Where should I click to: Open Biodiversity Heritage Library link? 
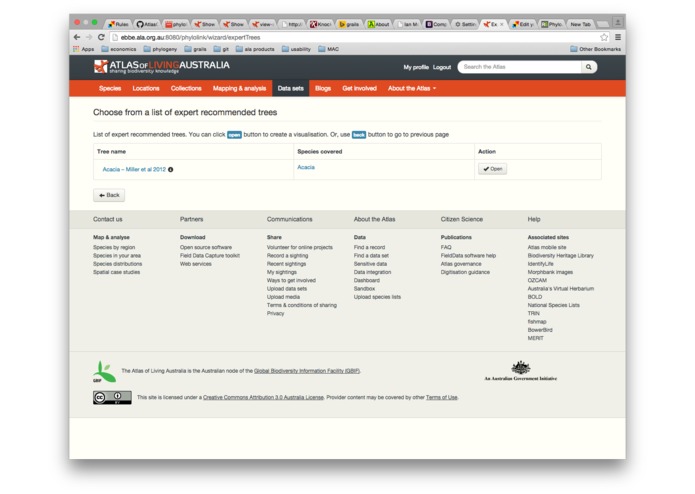tap(560, 256)
